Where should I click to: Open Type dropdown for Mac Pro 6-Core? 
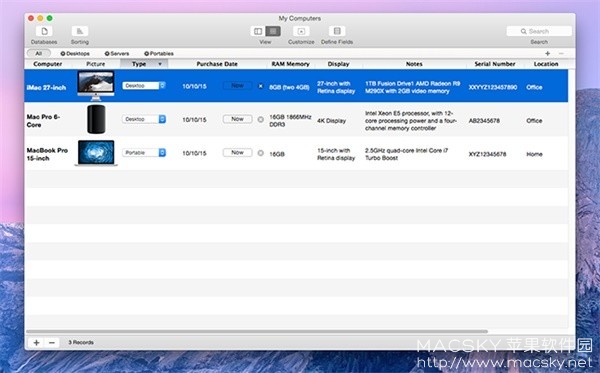[144, 119]
